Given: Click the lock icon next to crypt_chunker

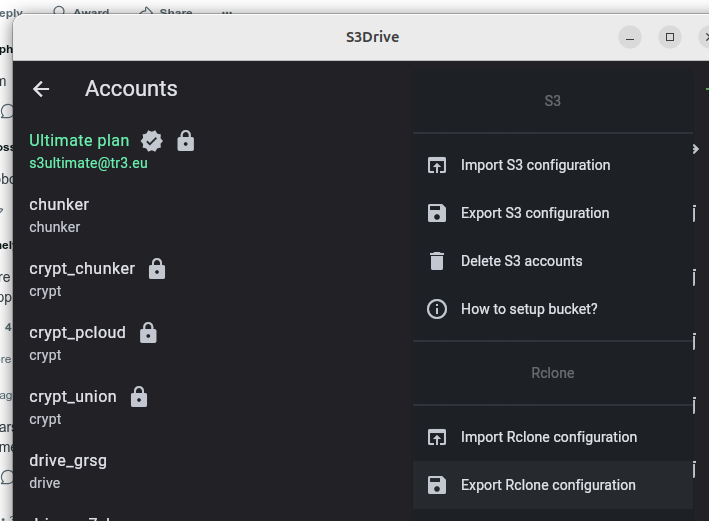Looking at the screenshot, I should (157, 269).
